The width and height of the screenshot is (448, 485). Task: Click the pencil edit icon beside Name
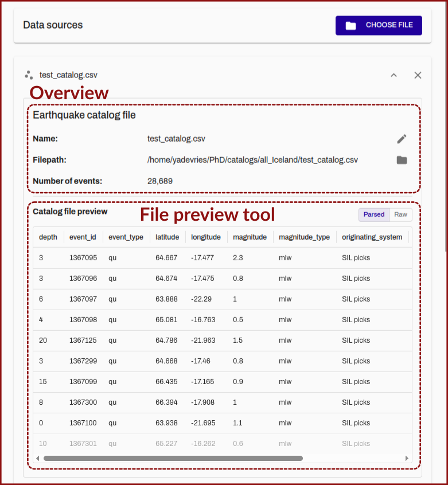(x=402, y=139)
